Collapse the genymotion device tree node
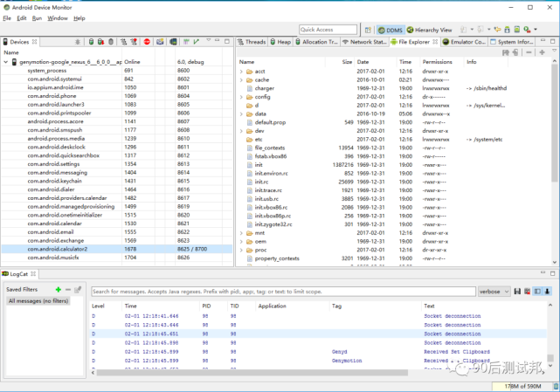This screenshot has height=392, width=560. coord(5,62)
